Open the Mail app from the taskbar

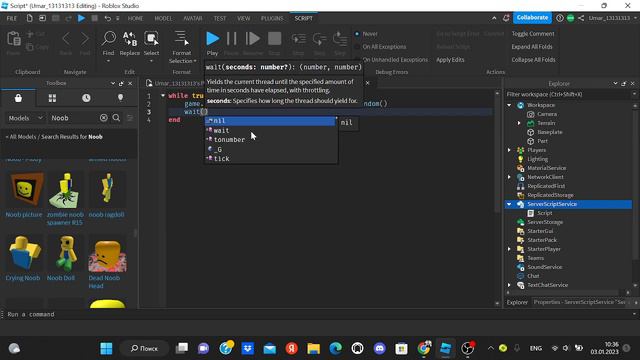(269, 348)
